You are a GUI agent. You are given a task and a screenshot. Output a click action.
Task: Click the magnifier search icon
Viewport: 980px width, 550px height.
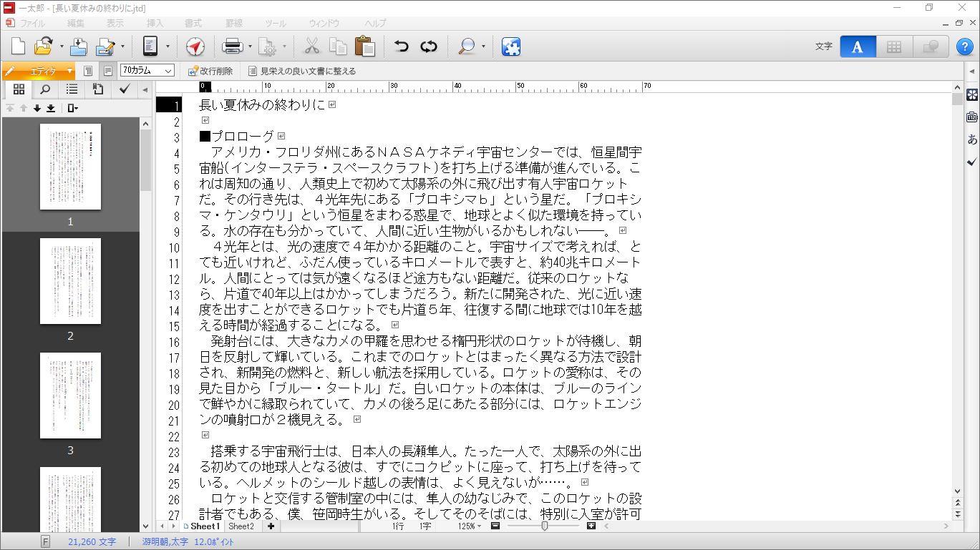467,46
